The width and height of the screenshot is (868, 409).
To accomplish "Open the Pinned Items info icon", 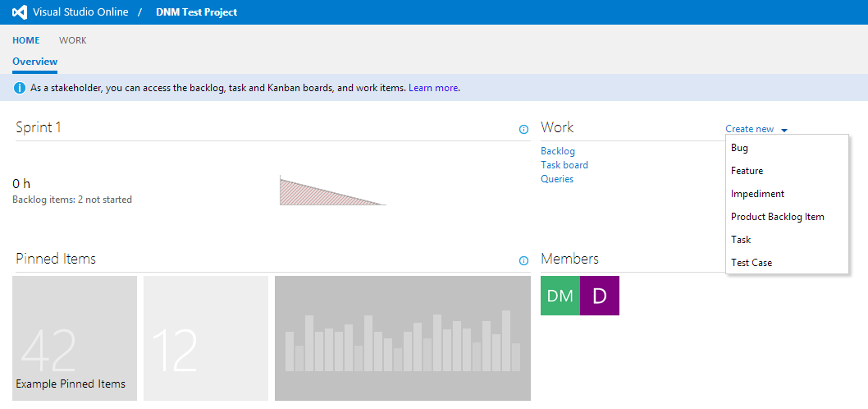I will click(523, 260).
